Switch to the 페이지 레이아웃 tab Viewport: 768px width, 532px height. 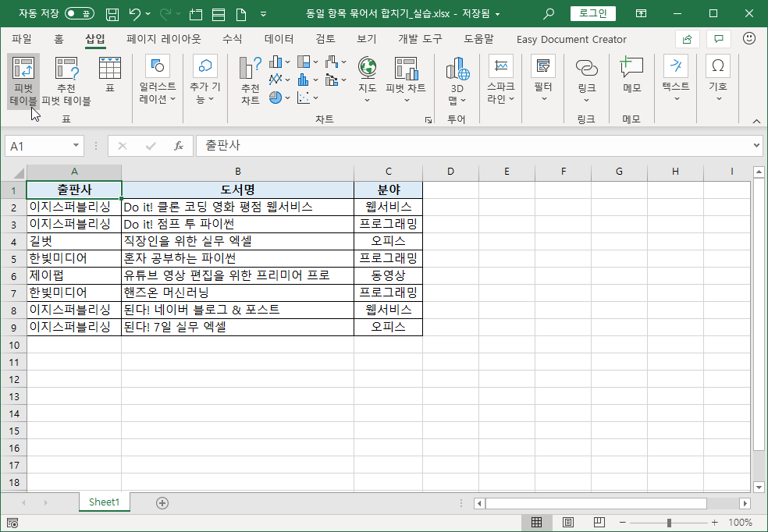tap(164, 39)
